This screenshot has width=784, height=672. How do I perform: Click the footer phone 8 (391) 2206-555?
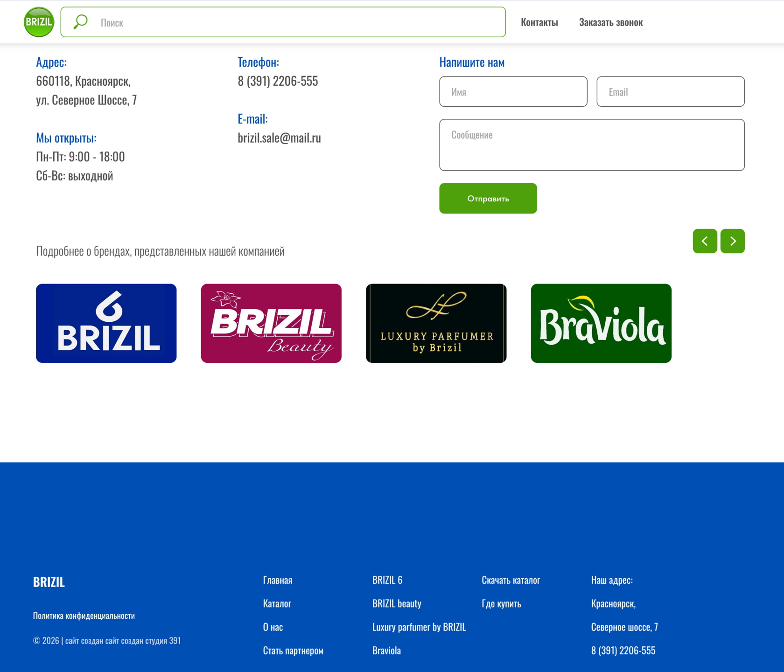[623, 651]
